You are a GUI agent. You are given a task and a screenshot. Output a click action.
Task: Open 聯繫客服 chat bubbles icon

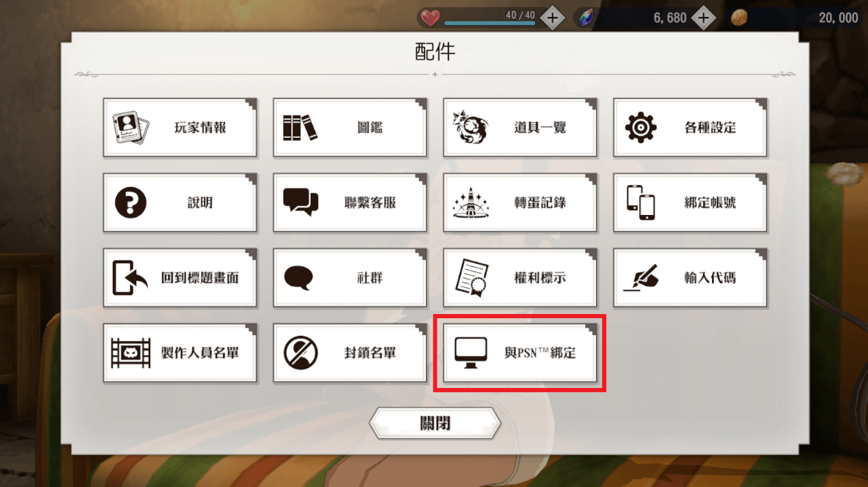300,201
